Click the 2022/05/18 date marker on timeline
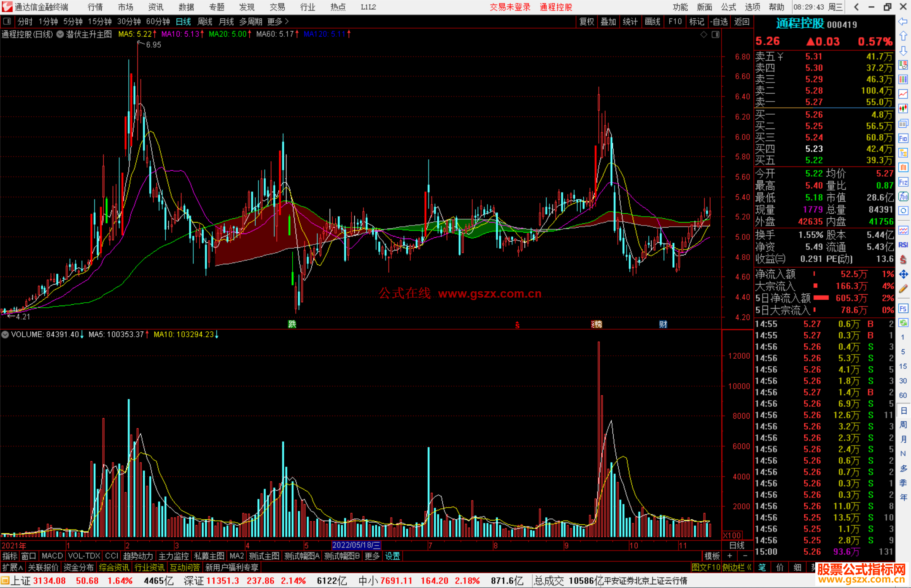 [356, 545]
